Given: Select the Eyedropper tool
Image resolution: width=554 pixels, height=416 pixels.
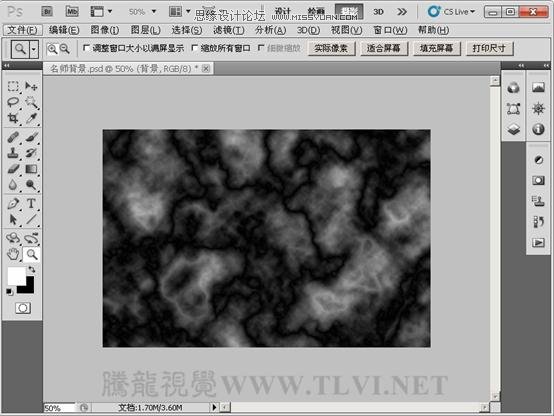Looking at the screenshot, I should coord(31,118).
